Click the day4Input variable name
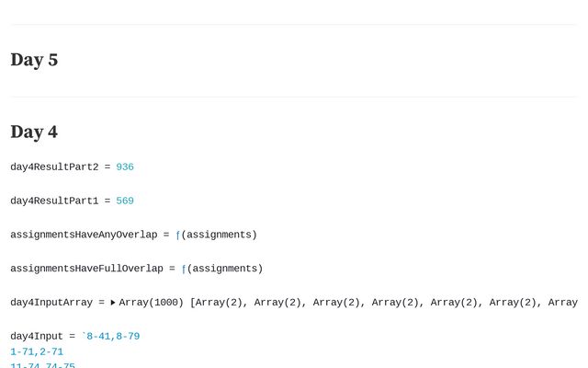The height and width of the screenshot is (368, 588). [37, 337]
